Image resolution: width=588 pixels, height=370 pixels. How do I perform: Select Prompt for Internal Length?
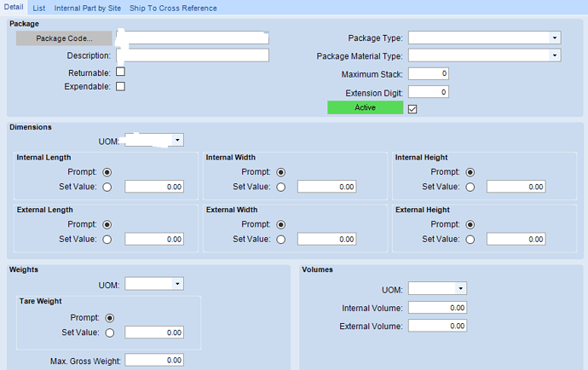coord(107,172)
